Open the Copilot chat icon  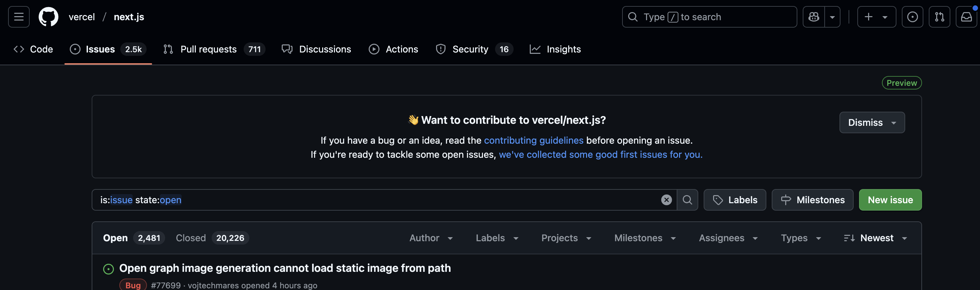click(814, 17)
